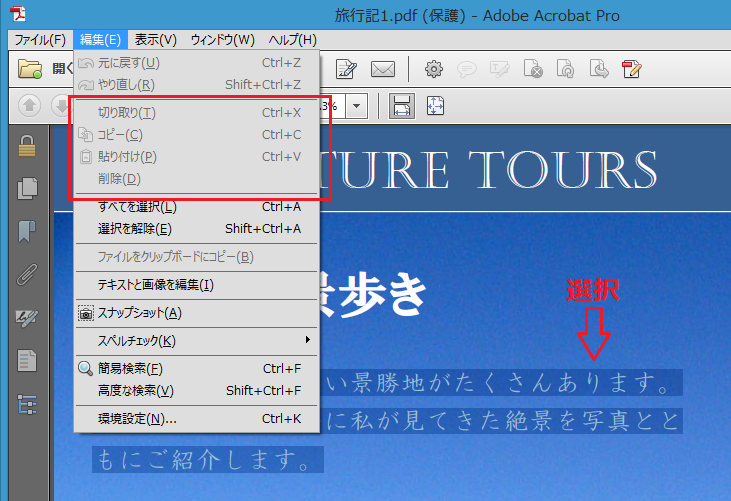Open the gear settings icon in toolbar
Viewport: 731px width, 501px height.
click(434, 69)
